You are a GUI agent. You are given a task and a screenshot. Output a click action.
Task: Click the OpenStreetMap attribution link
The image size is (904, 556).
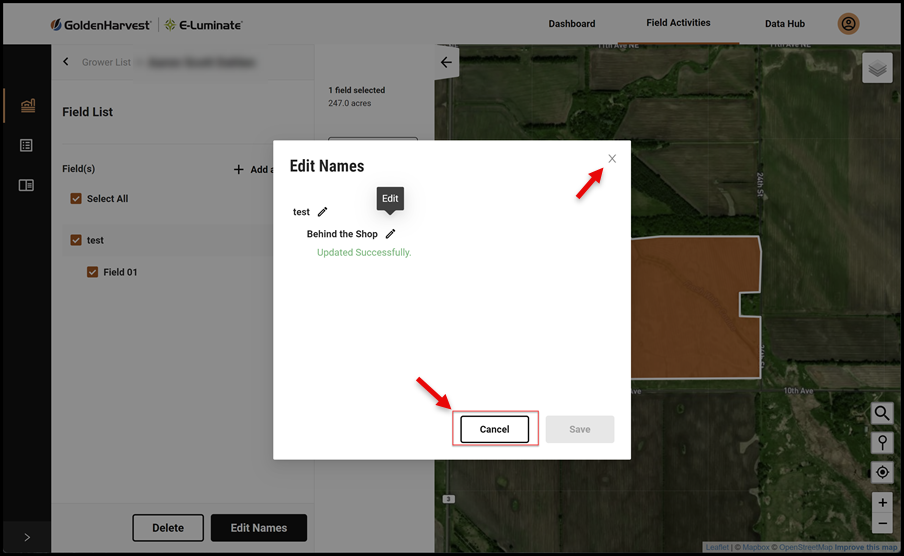pos(805,547)
